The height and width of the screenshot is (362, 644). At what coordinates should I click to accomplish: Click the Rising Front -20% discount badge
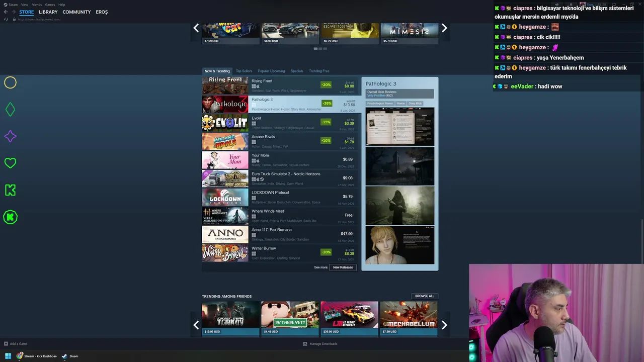[327, 85]
